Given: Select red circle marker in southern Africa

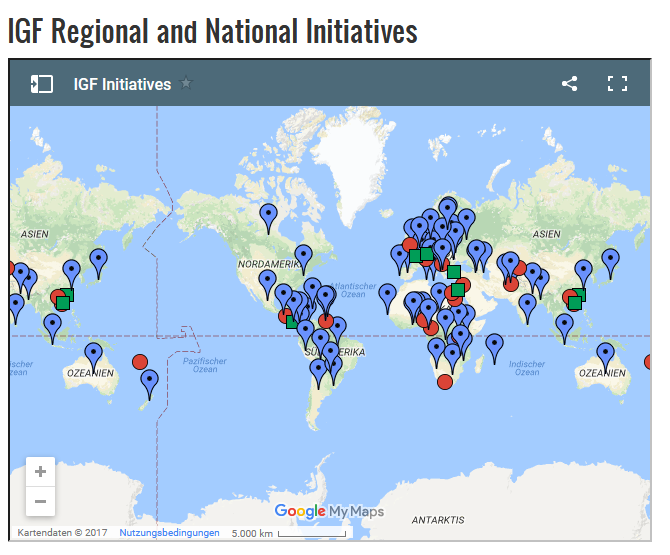Looking at the screenshot, I should 445,381.
